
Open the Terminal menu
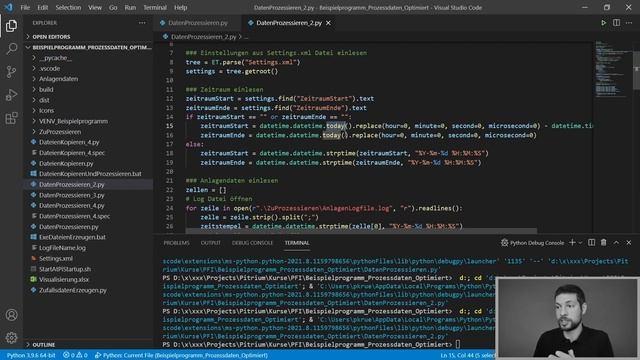pyautogui.click(x=155, y=7)
